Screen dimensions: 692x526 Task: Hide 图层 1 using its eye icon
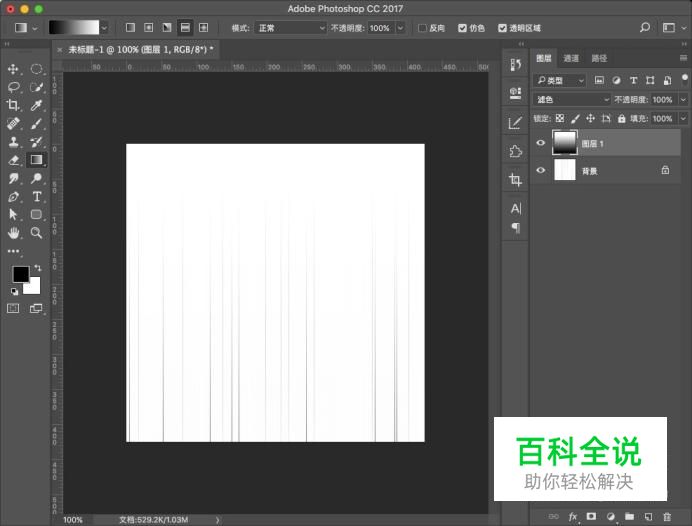click(x=541, y=144)
